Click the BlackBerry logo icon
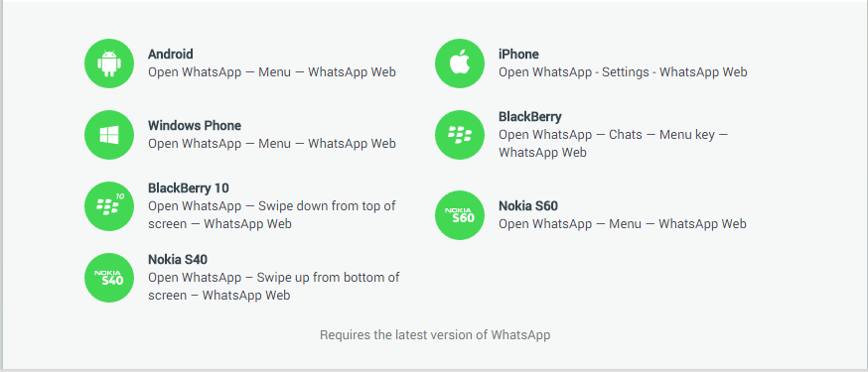The height and width of the screenshot is (372, 868). pyautogui.click(x=460, y=135)
